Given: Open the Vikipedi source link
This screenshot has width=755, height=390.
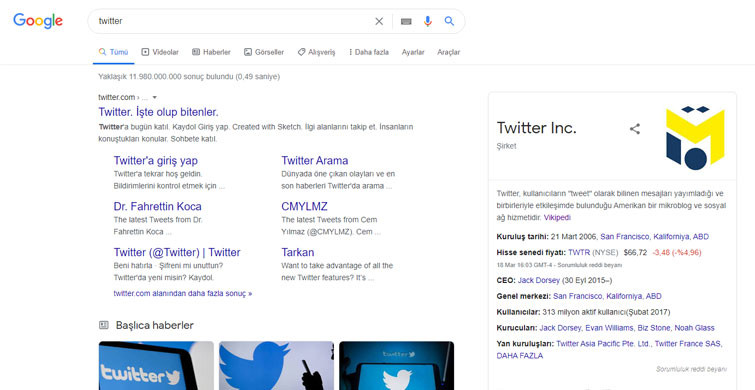Looking at the screenshot, I should point(557,218).
